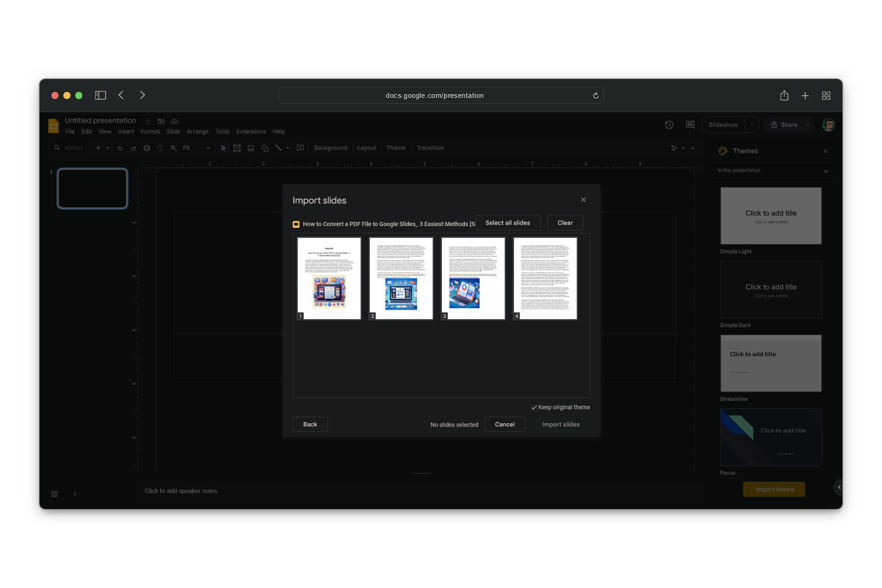The height and width of the screenshot is (588, 882).
Task: Click the version history clock icon
Action: [669, 124]
